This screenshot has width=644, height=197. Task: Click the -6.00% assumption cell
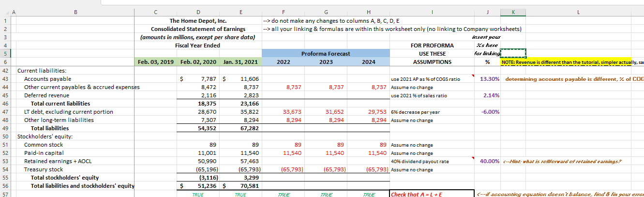point(491,111)
